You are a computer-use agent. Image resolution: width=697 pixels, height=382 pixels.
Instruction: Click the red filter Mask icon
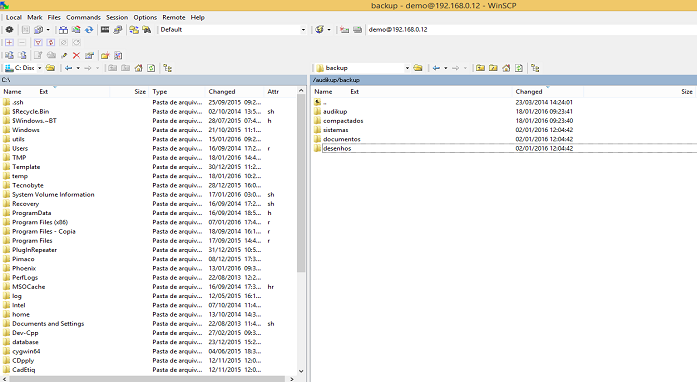(38, 43)
